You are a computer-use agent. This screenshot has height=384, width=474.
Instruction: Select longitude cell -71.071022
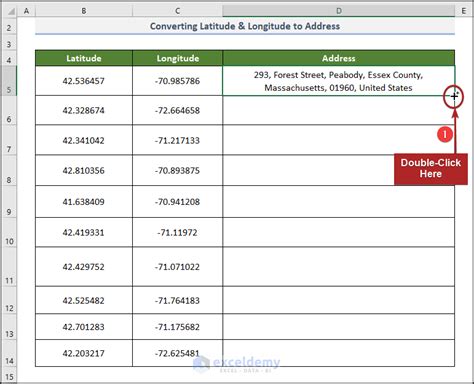(177, 267)
